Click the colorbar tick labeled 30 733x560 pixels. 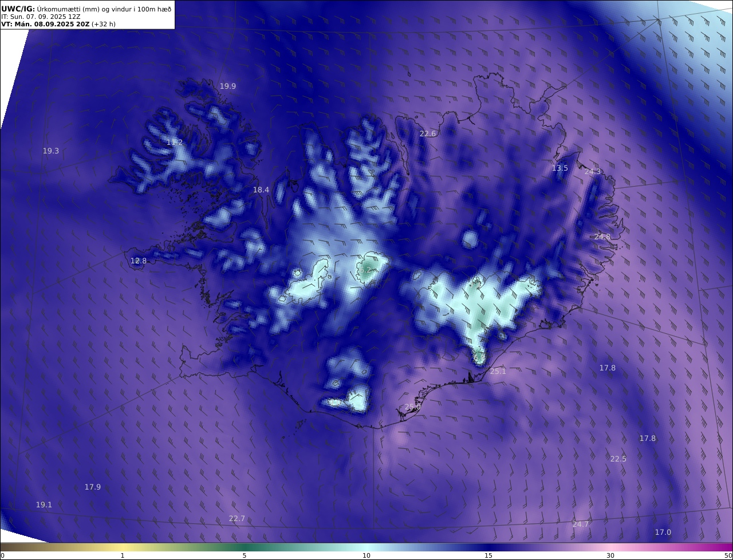pos(610,555)
